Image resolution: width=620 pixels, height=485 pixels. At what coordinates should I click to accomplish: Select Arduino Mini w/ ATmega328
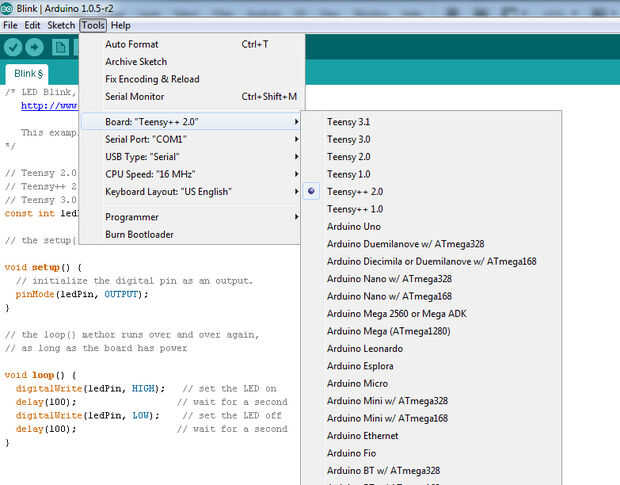pos(431,400)
